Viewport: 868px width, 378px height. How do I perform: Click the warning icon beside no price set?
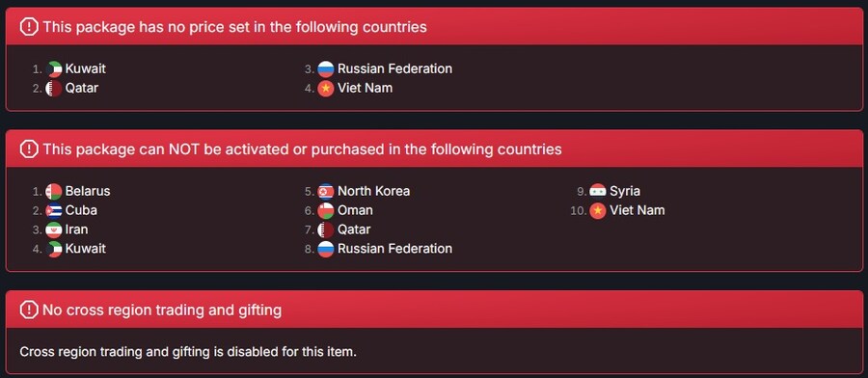[29, 27]
